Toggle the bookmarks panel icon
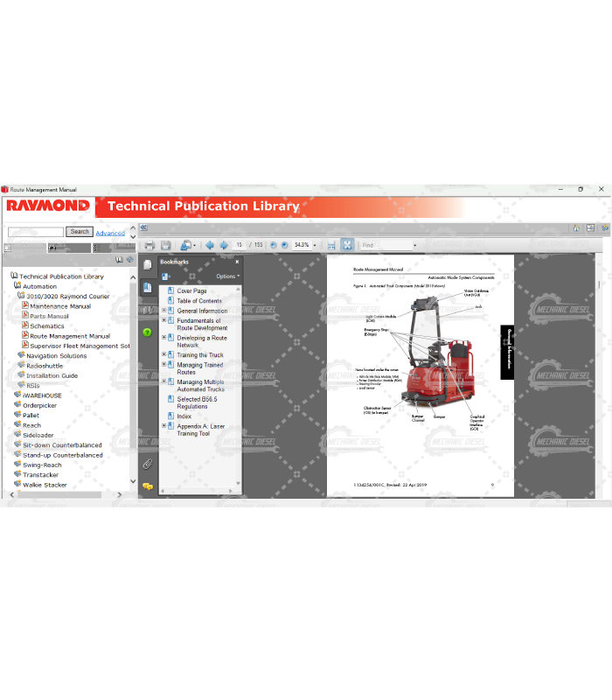This screenshot has height=700, width=612. (148, 287)
